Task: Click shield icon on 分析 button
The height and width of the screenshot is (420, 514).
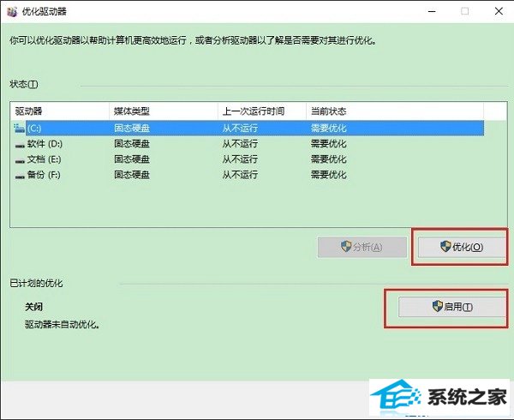Action: pos(346,246)
